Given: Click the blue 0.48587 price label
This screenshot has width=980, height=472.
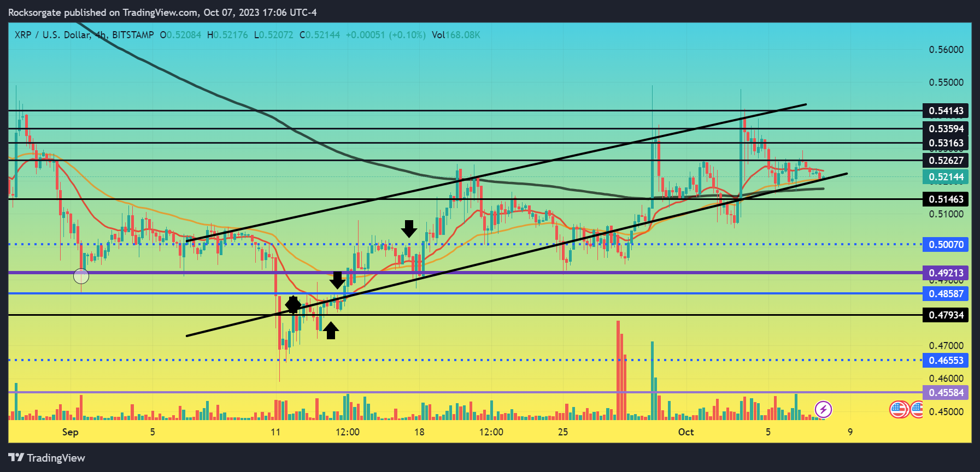Looking at the screenshot, I should pyautogui.click(x=946, y=294).
